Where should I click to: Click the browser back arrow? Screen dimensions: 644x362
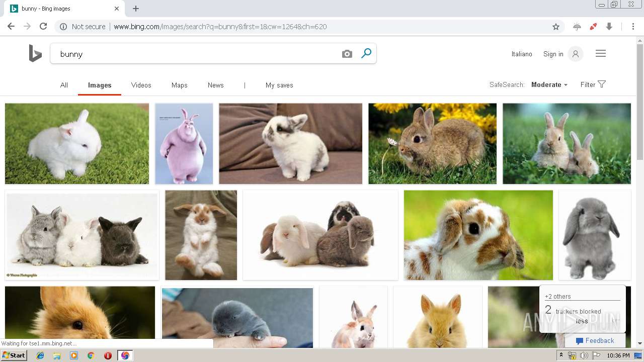(11, 27)
